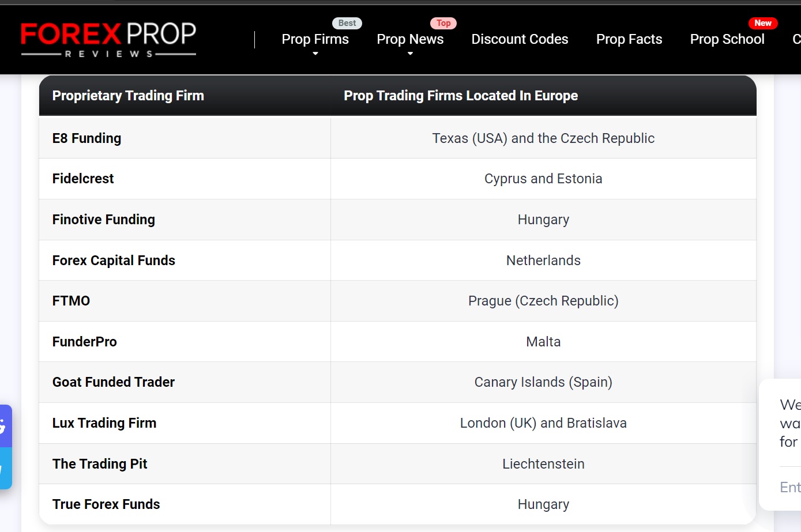Open the Prop News menu

point(410,39)
